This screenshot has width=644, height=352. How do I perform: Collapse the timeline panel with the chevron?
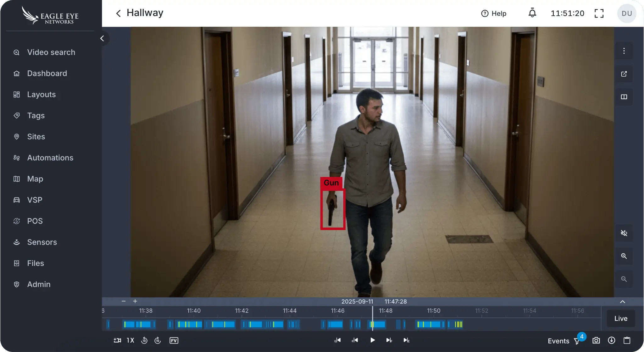pyautogui.click(x=622, y=302)
